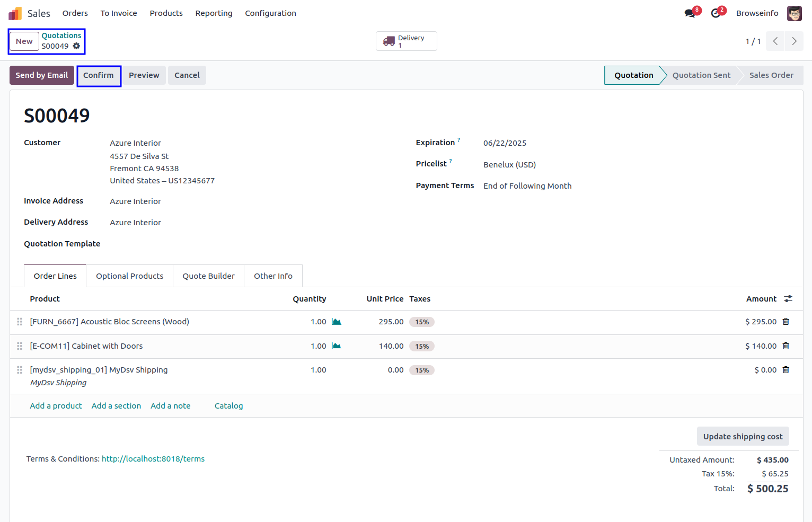Click the Update shipping cost button
The height and width of the screenshot is (522, 812).
[x=743, y=437]
